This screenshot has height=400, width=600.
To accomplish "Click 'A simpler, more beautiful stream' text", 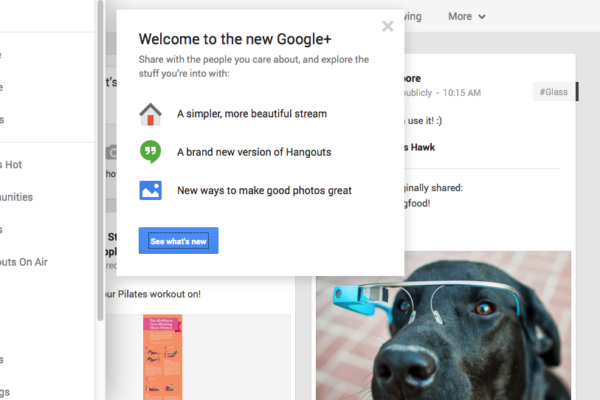I will 252,114.
